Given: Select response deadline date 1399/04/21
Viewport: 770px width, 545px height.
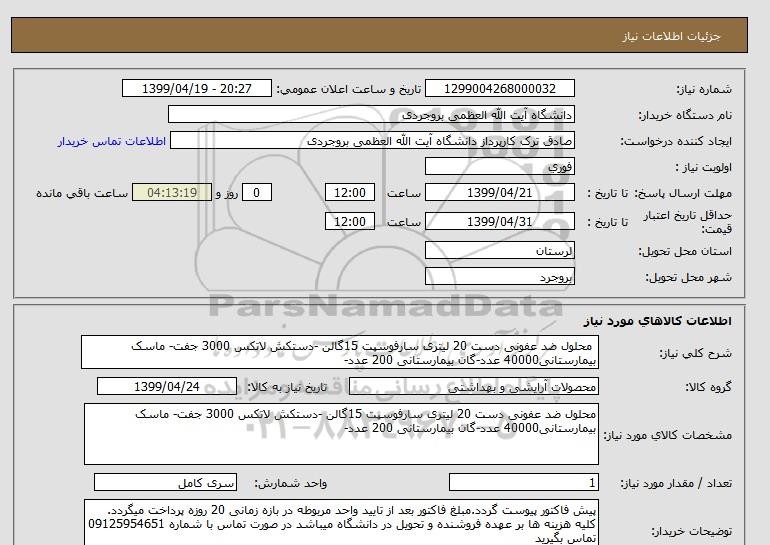Looking at the screenshot, I should point(499,192).
